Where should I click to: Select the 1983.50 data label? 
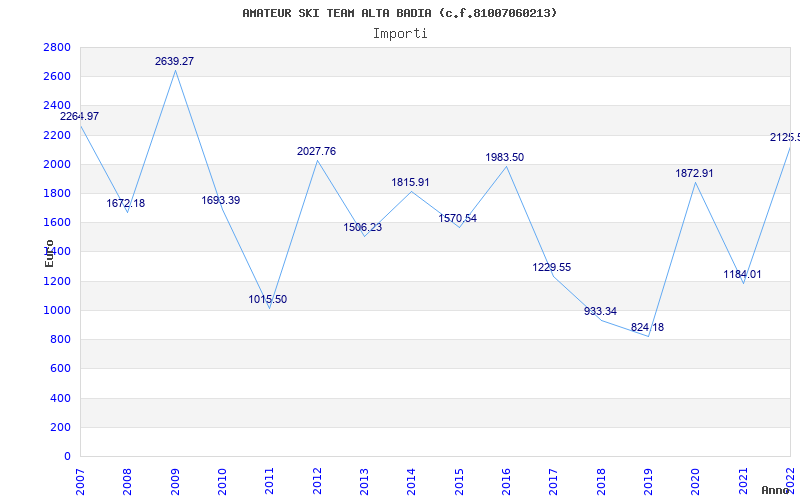[505, 158]
